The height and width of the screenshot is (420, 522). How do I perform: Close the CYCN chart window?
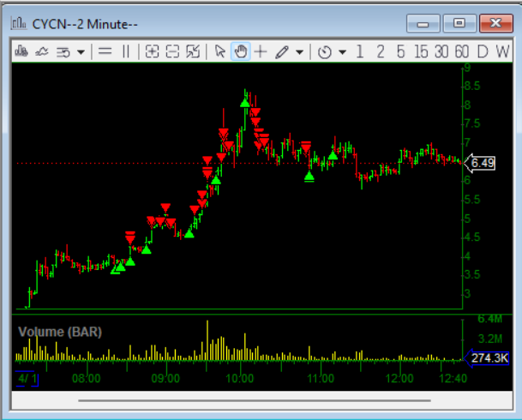[496, 23]
